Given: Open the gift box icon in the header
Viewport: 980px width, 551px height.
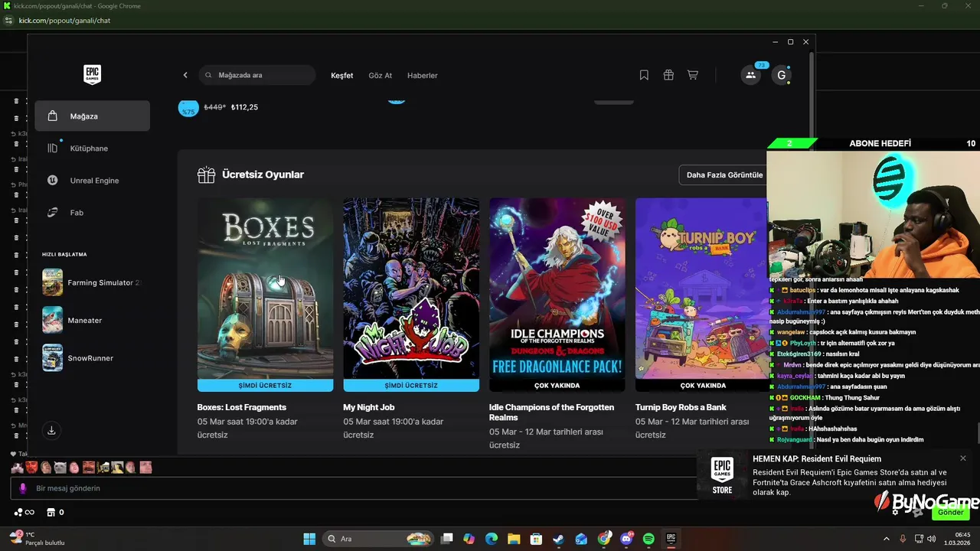Looking at the screenshot, I should [x=668, y=75].
